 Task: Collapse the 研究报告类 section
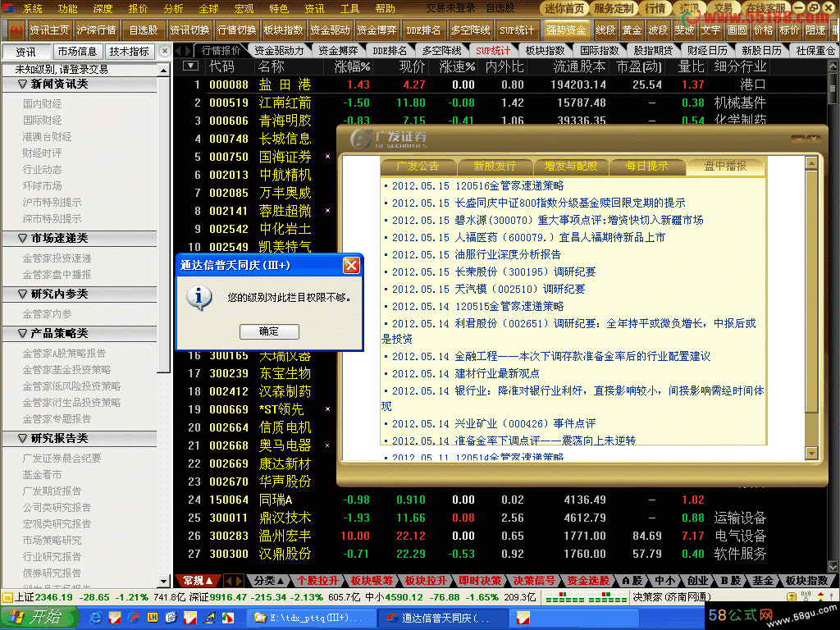point(22,438)
